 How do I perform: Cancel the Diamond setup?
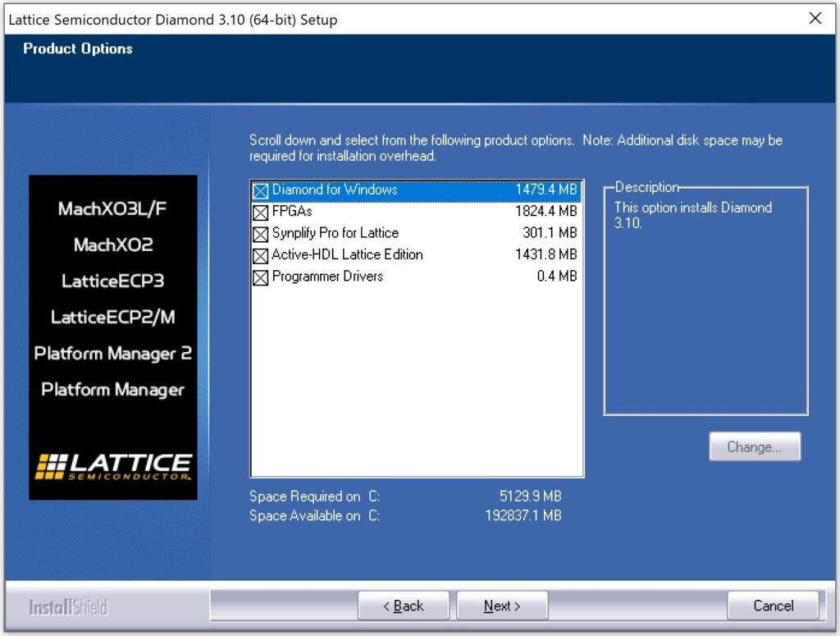773,606
